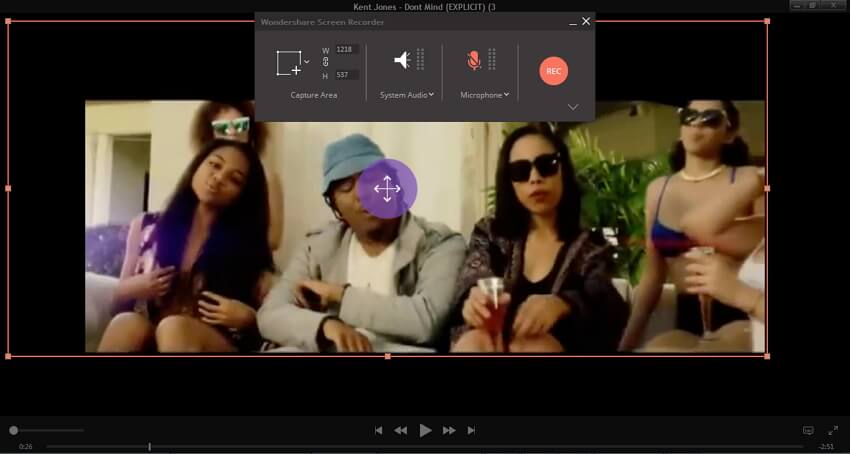Image resolution: width=850 pixels, height=454 pixels.
Task: Play the video in the media player
Action: point(426,431)
